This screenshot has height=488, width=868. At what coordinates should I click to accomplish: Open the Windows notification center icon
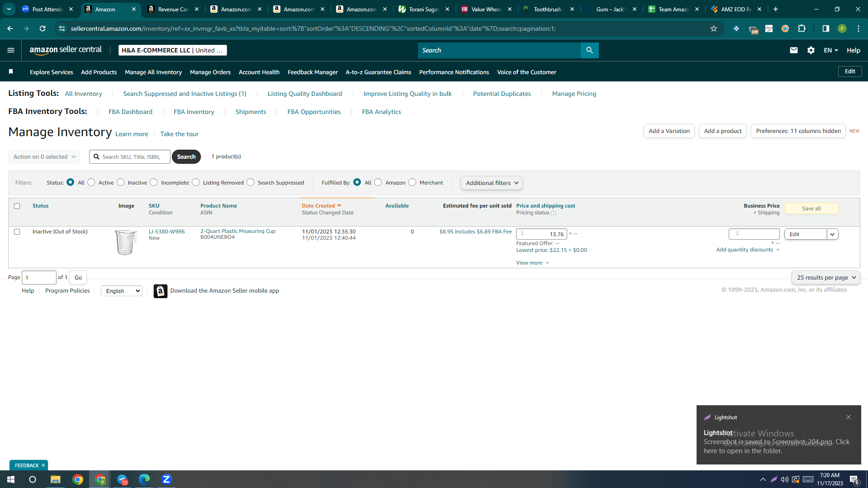[854, 479]
